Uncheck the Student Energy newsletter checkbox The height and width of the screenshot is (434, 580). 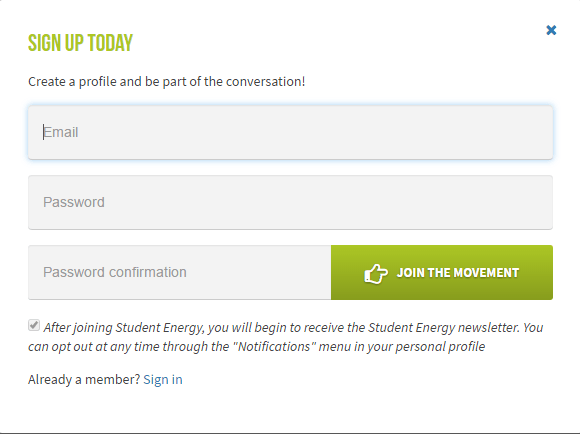click(x=34, y=325)
